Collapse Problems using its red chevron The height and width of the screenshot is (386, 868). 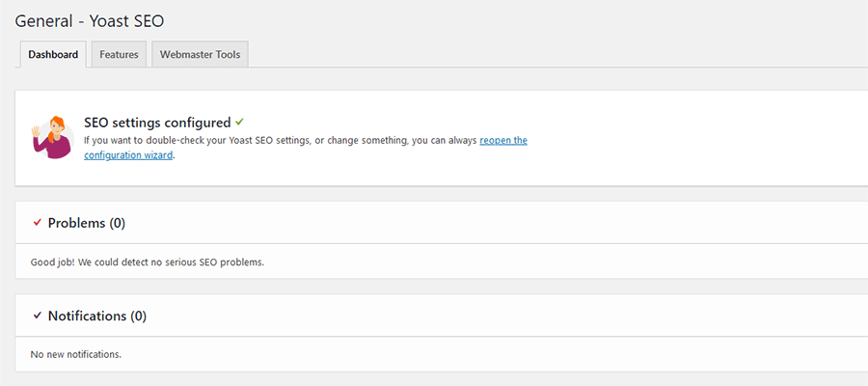[38, 223]
